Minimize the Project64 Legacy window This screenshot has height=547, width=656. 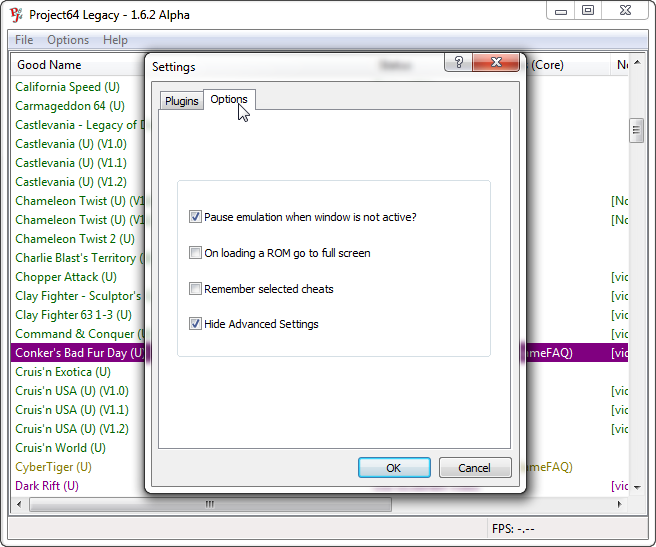(x=561, y=11)
